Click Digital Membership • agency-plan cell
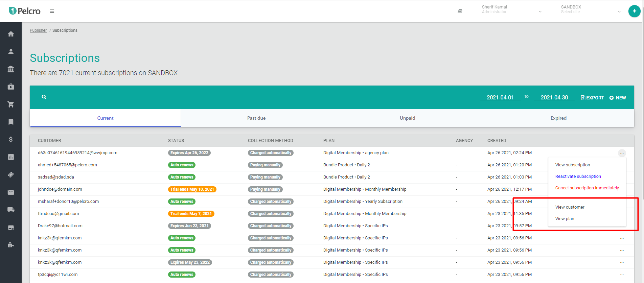Image resolution: width=644 pixels, height=283 pixels. click(356, 153)
